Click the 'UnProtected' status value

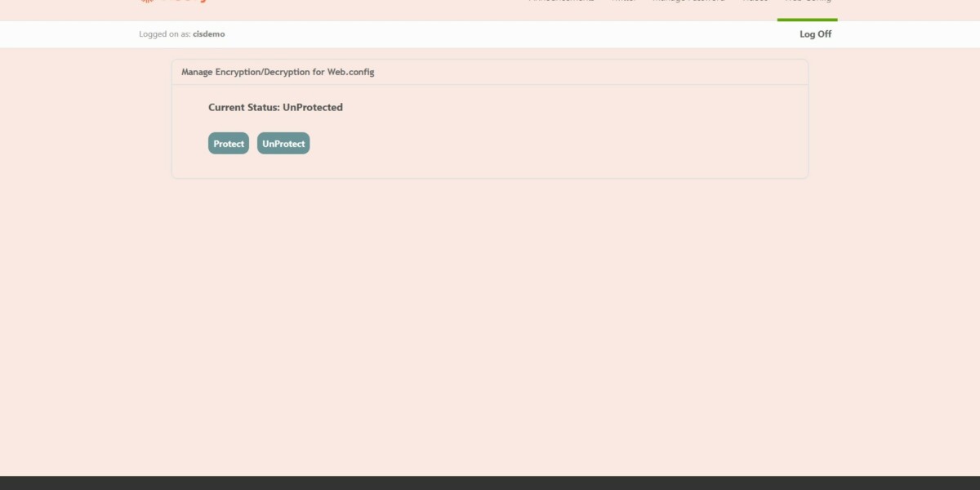(313, 107)
